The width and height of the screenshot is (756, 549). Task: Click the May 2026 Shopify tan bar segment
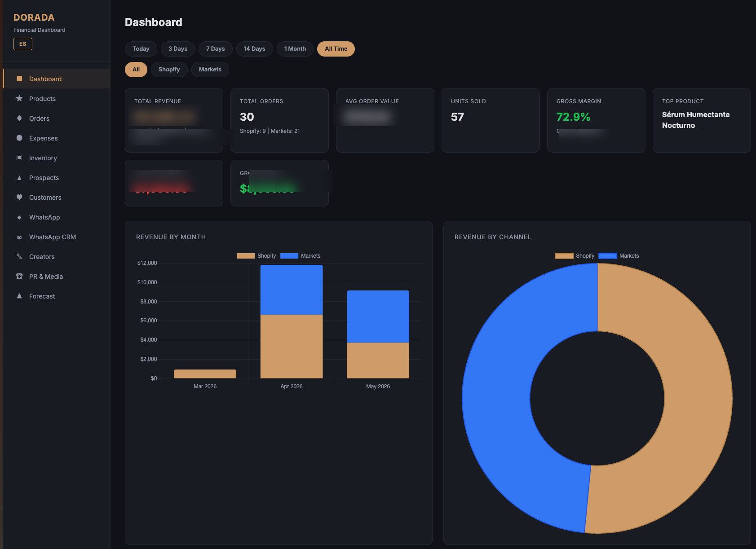pos(378,360)
